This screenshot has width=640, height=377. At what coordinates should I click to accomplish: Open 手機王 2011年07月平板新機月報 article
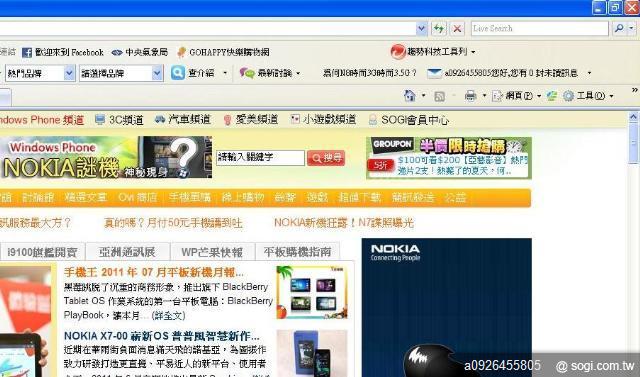[x=153, y=272]
